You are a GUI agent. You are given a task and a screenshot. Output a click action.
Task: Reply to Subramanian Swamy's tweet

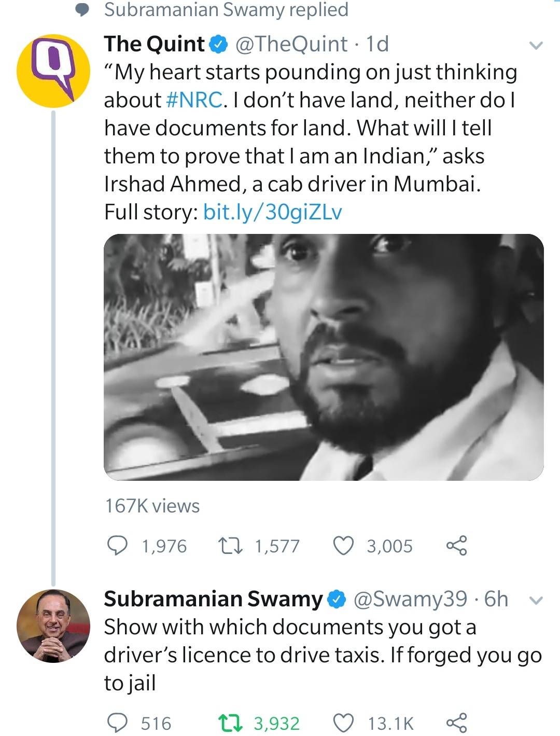tap(118, 723)
